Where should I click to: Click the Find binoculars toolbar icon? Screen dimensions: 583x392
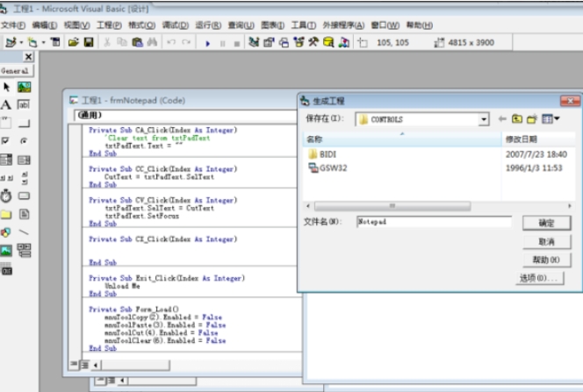(x=152, y=42)
